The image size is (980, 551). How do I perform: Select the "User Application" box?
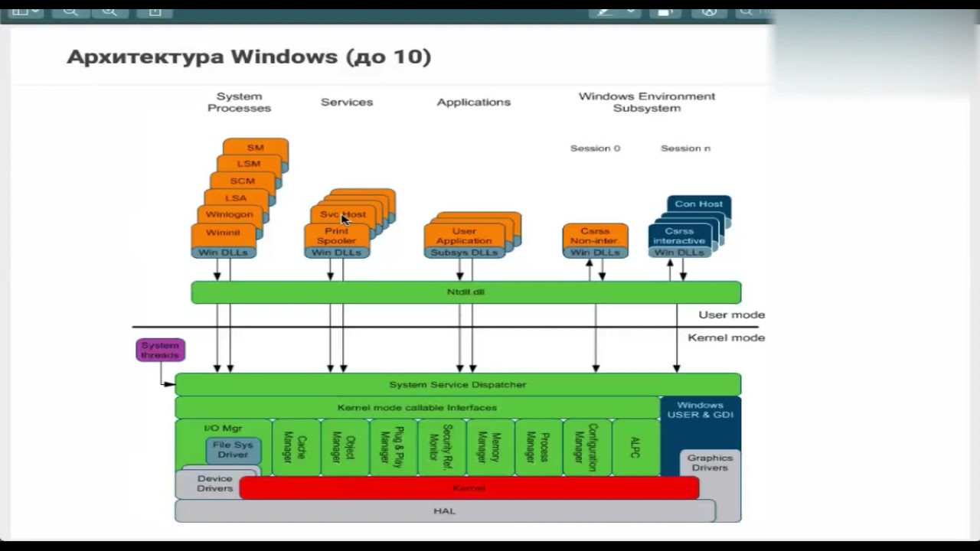coord(464,236)
